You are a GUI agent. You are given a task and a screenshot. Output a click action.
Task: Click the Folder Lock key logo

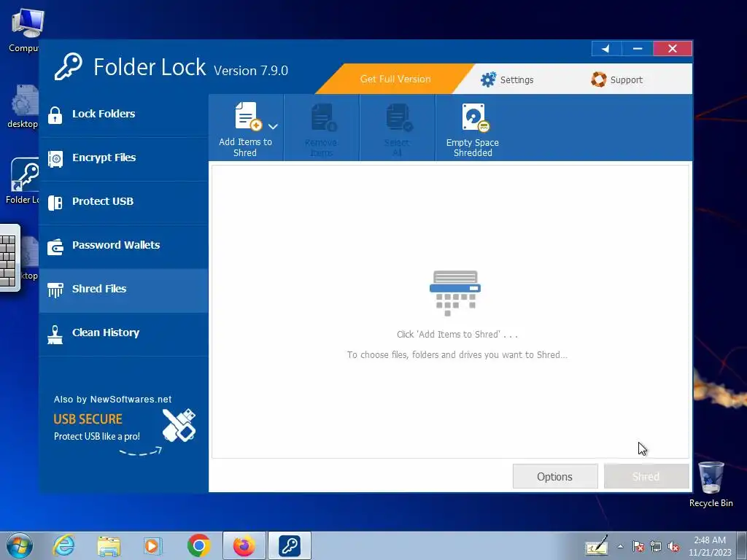68,66
